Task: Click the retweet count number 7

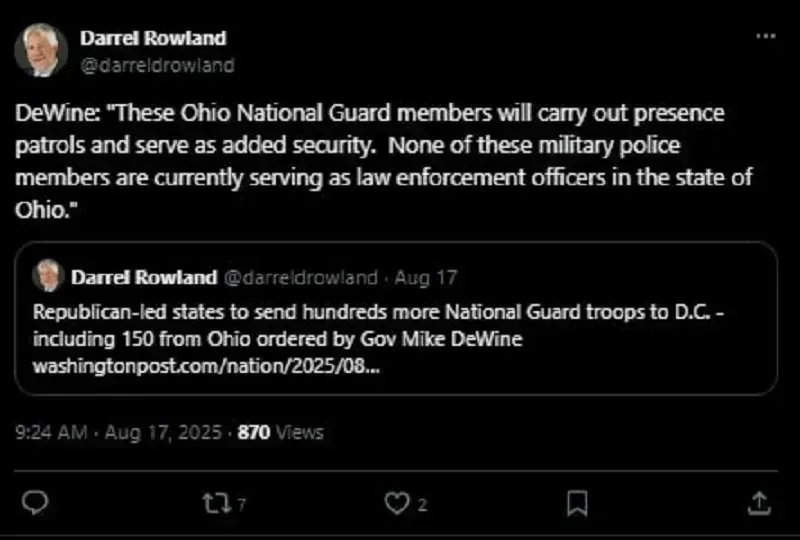Action: coord(242,505)
